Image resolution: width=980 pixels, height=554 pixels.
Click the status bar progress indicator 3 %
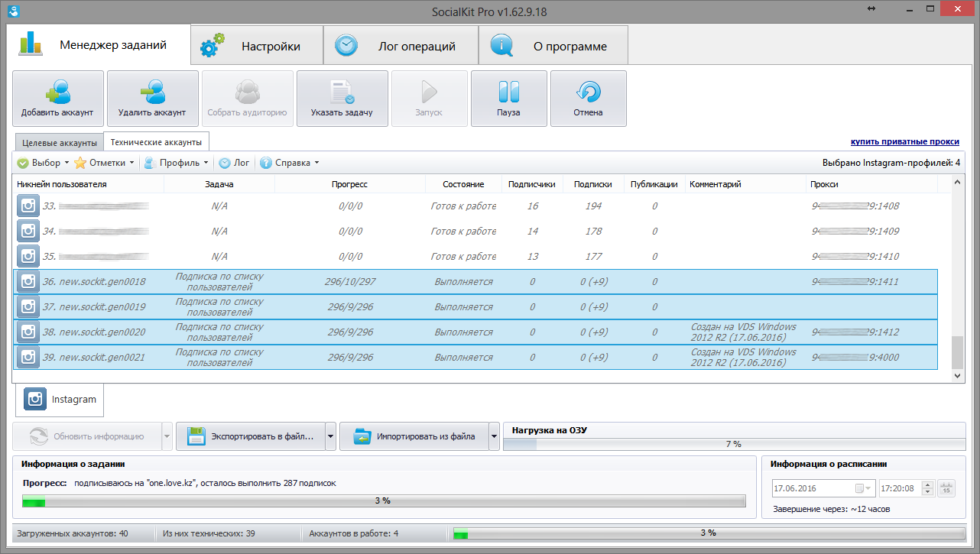coord(709,533)
